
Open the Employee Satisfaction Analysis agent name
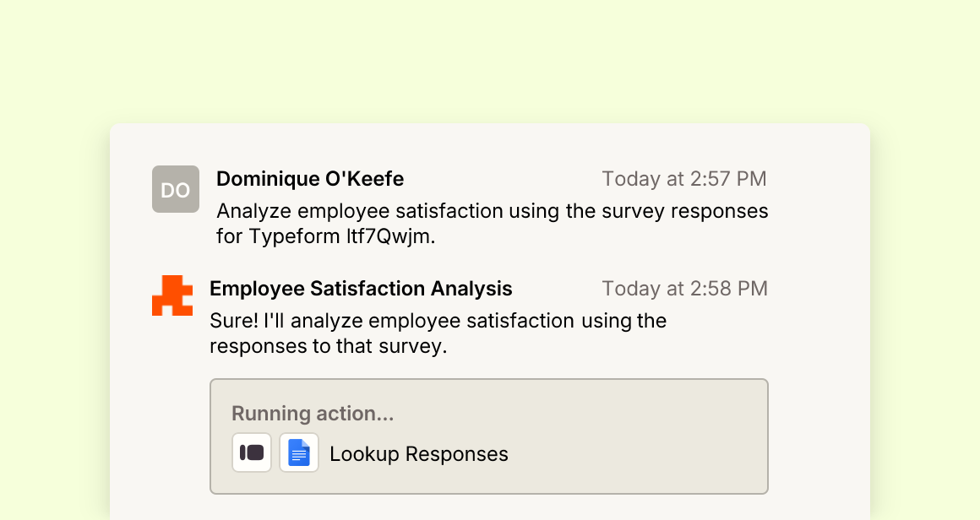pos(361,289)
